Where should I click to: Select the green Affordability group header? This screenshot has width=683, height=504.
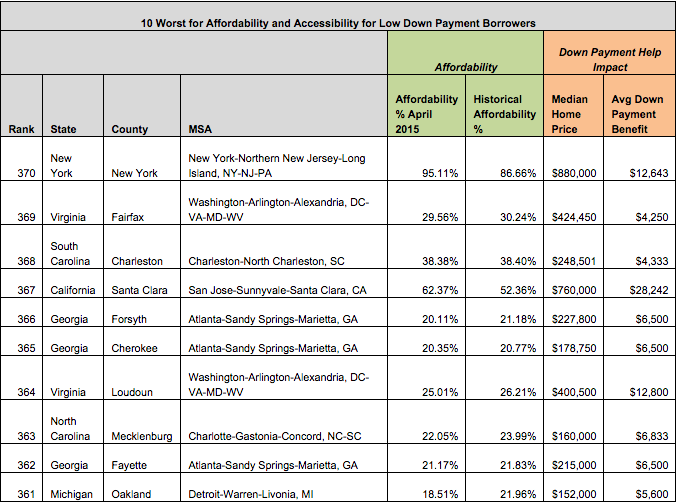click(x=465, y=68)
